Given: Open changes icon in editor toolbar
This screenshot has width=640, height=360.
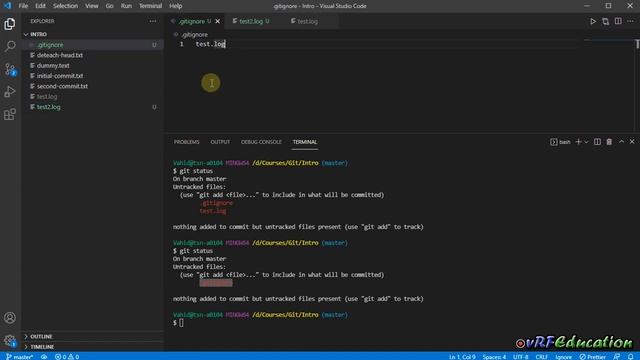Looking at the screenshot, I should (605, 21).
